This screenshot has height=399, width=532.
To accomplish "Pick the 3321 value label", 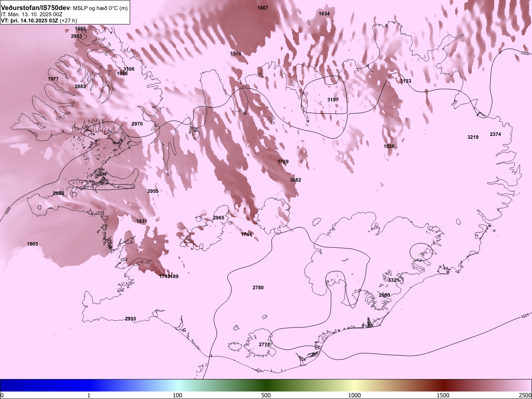I will [394, 280].
